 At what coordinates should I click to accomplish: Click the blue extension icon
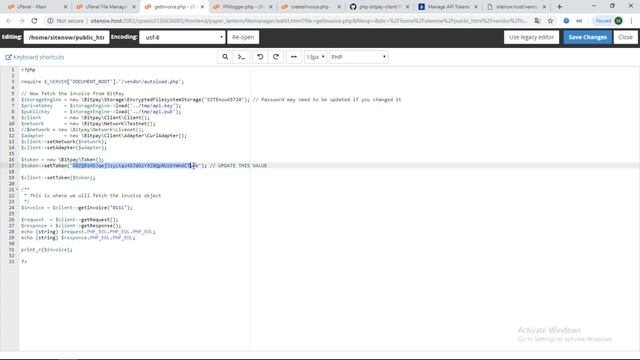click(566, 21)
